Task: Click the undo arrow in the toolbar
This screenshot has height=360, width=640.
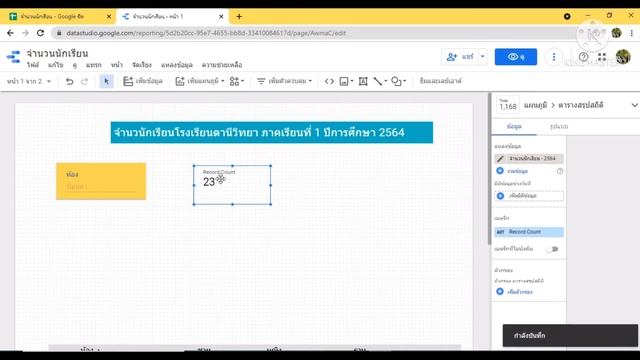Action: (69, 81)
